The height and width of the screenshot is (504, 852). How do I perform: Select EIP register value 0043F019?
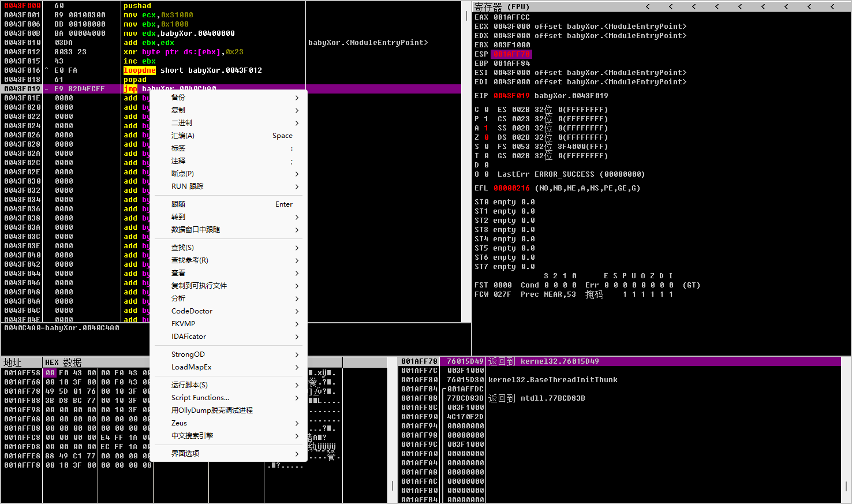coord(511,96)
